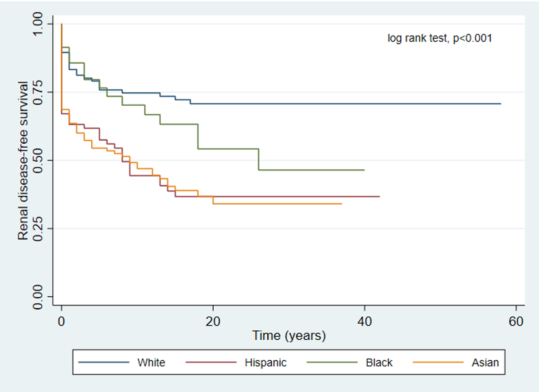Click the orange Asian legend line sample
The width and height of the screenshot is (539, 392).
(438, 362)
